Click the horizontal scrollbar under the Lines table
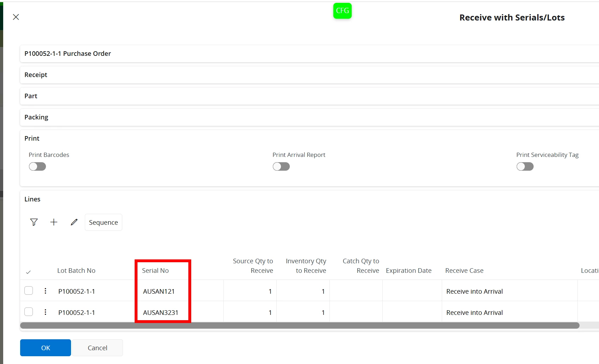 pos(300,325)
